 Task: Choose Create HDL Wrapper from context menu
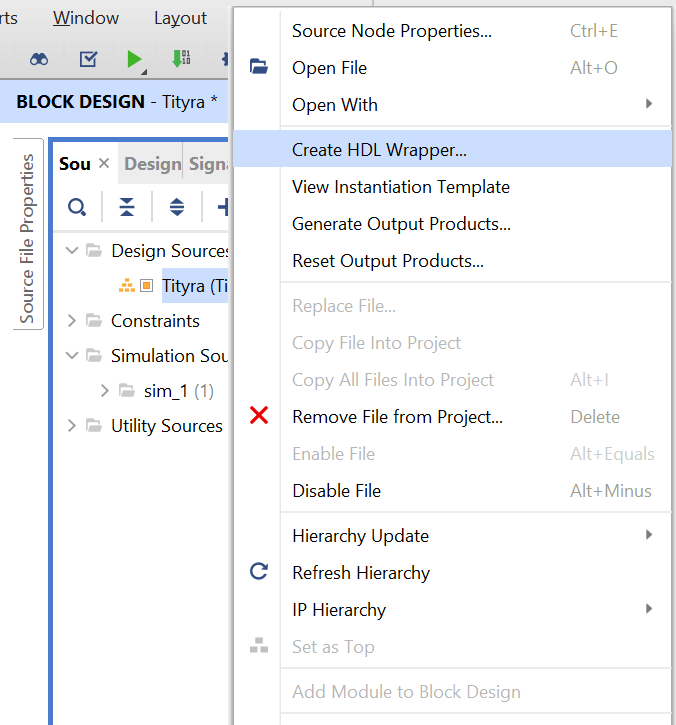click(379, 150)
